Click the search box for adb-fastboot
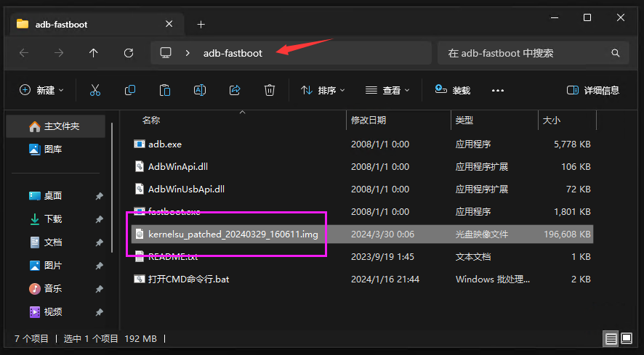Viewport: 644px width, 355px height. click(x=527, y=53)
